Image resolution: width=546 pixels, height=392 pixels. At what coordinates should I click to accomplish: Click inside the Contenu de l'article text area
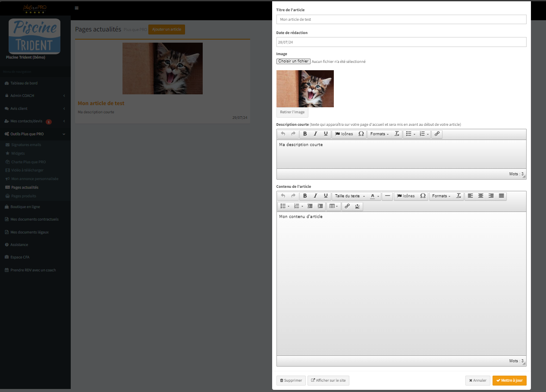point(402,283)
